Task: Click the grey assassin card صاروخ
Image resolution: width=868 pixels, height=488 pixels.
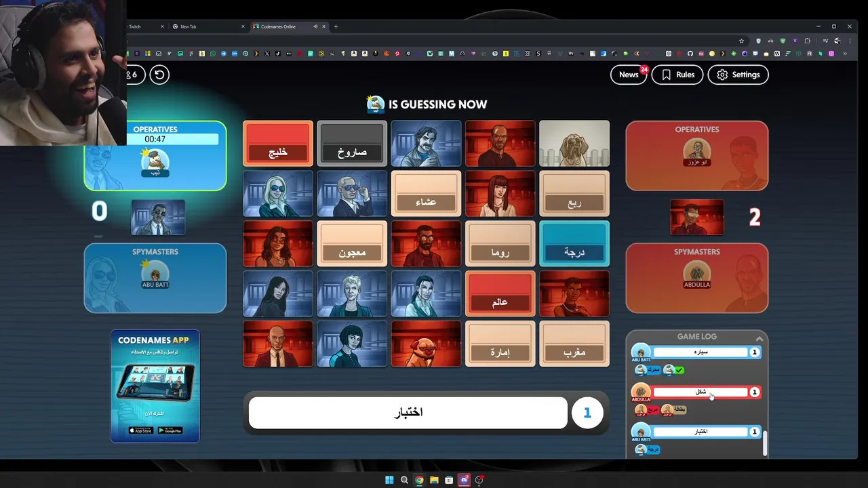Action: pyautogui.click(x=352, y=144)
